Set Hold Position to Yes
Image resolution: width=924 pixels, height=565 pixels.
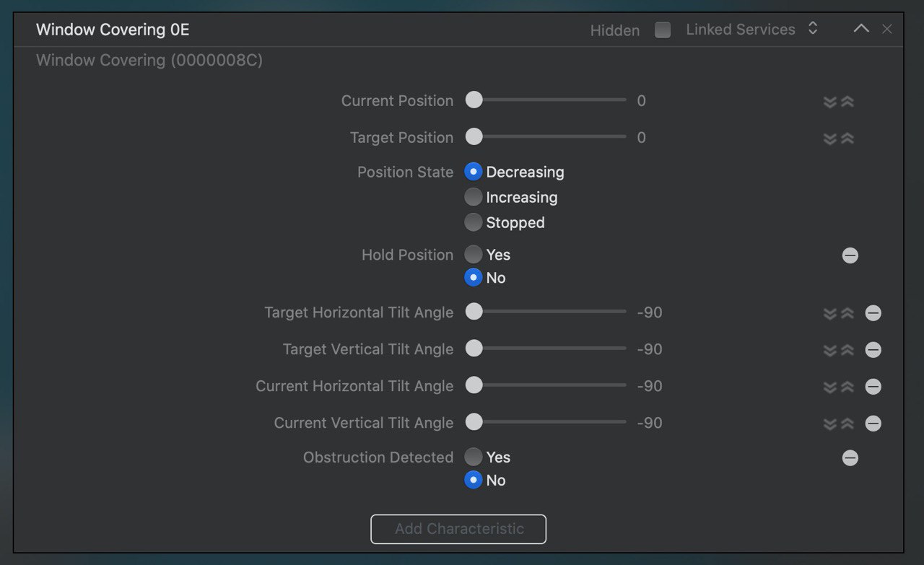473,254
